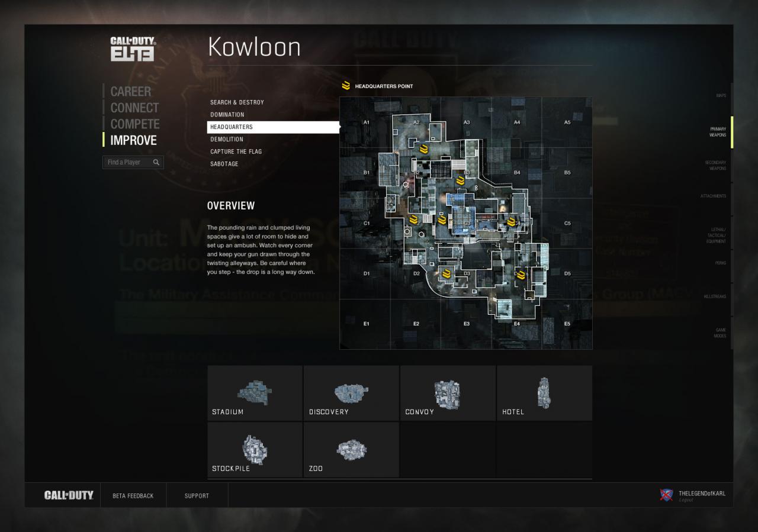The height and width of the screenshot is (532, 758).
Task: Open the Hotel map thumbnail
Action: point(544,393)
